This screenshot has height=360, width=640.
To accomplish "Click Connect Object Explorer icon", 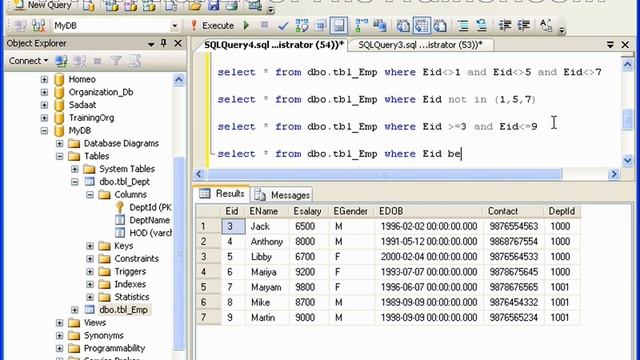I will [61, 61].
